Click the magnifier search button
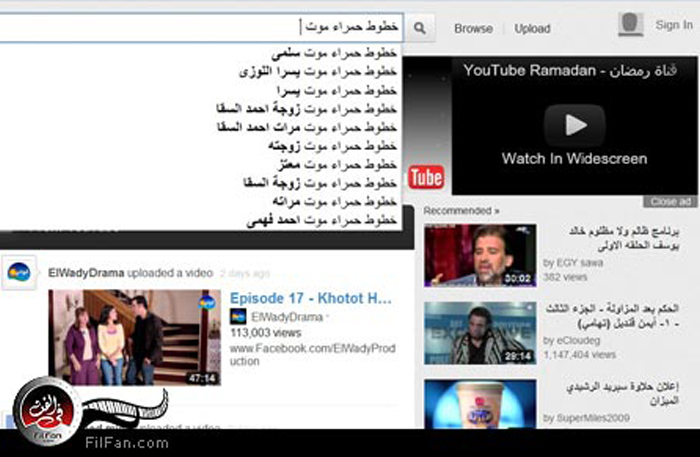 click(419, 28)
